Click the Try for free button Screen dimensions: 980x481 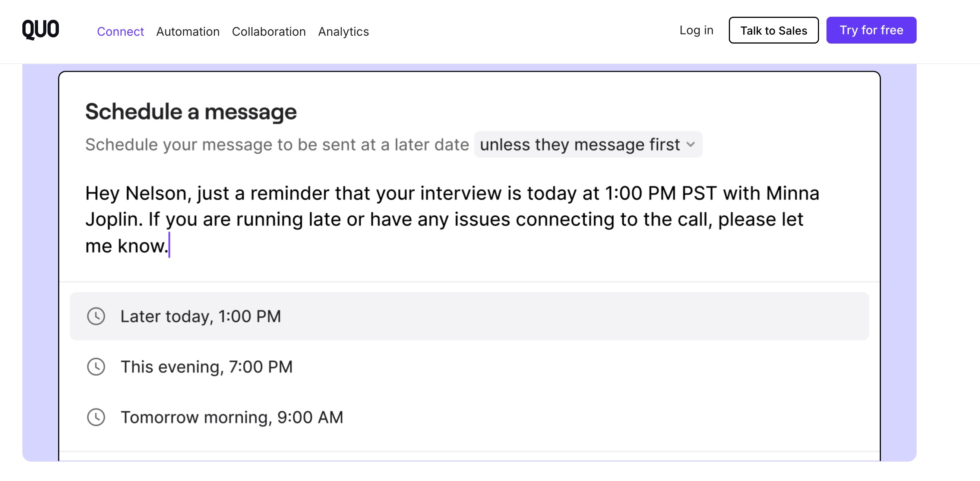point(871,30)
